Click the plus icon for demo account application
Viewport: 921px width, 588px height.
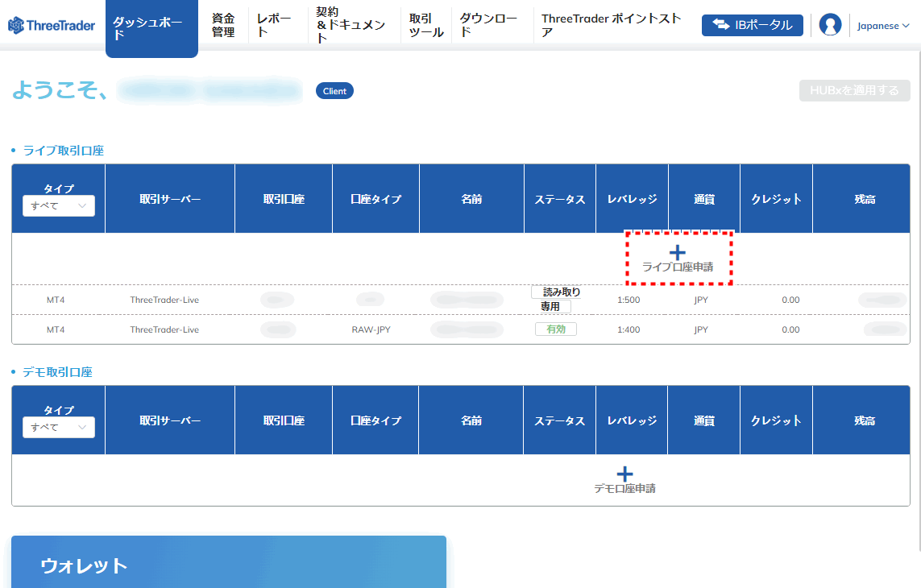point(625,474)
